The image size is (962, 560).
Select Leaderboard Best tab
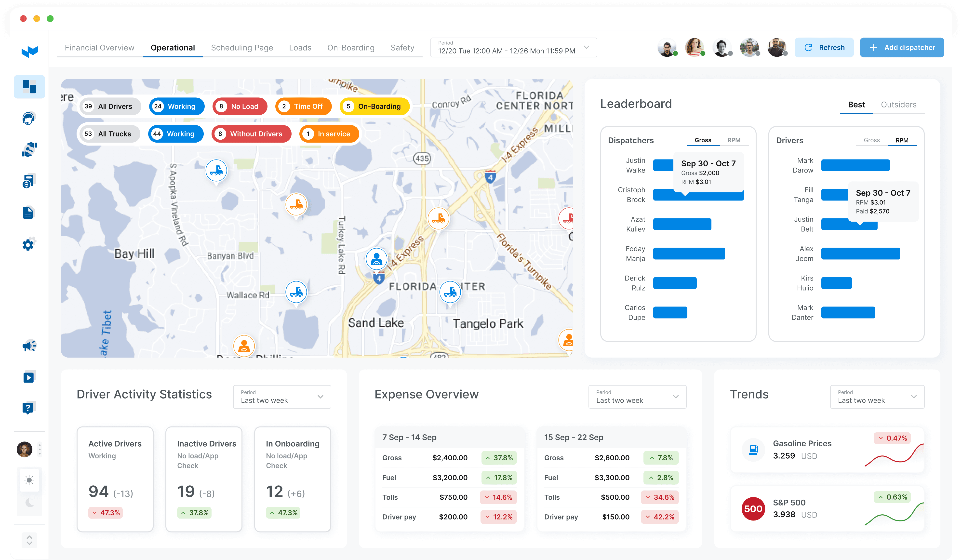856,105
